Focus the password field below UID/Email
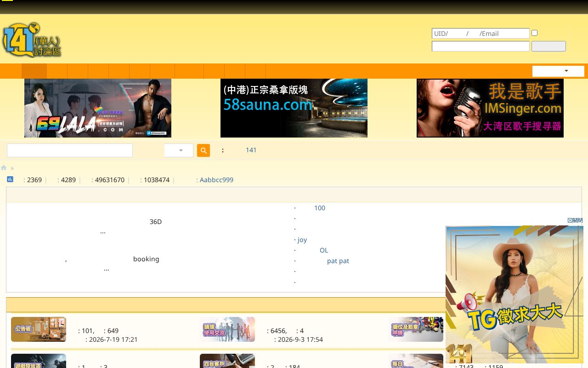 pyautogui.click(x=481, y=46)
